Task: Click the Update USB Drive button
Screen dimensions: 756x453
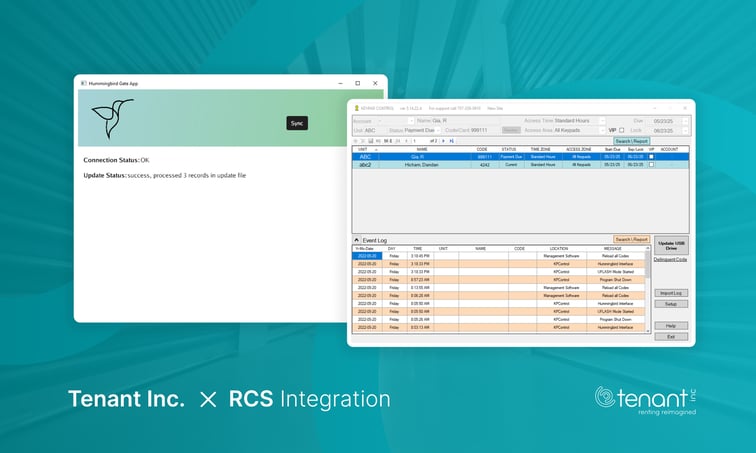Action: point(671,246)
